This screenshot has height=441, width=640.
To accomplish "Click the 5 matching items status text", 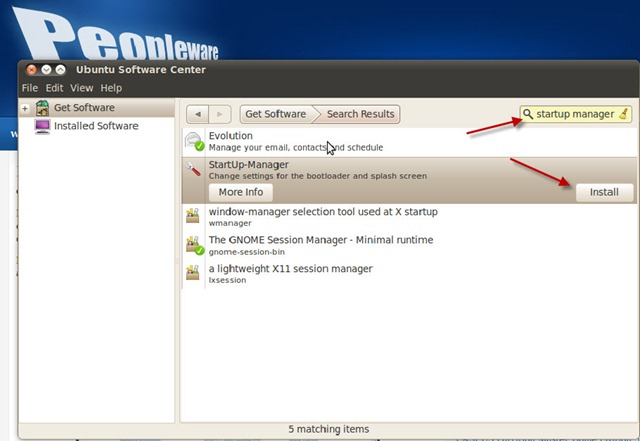I will (329, 429).
